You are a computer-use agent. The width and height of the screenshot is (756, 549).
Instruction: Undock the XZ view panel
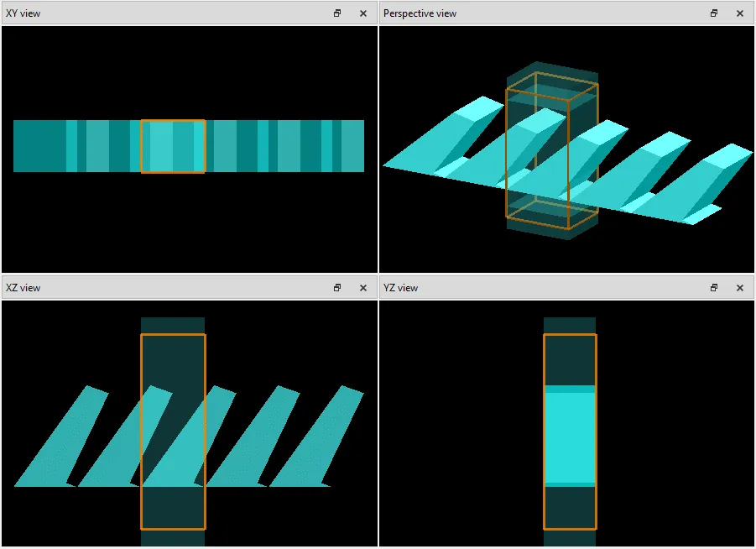pos(337,288)
